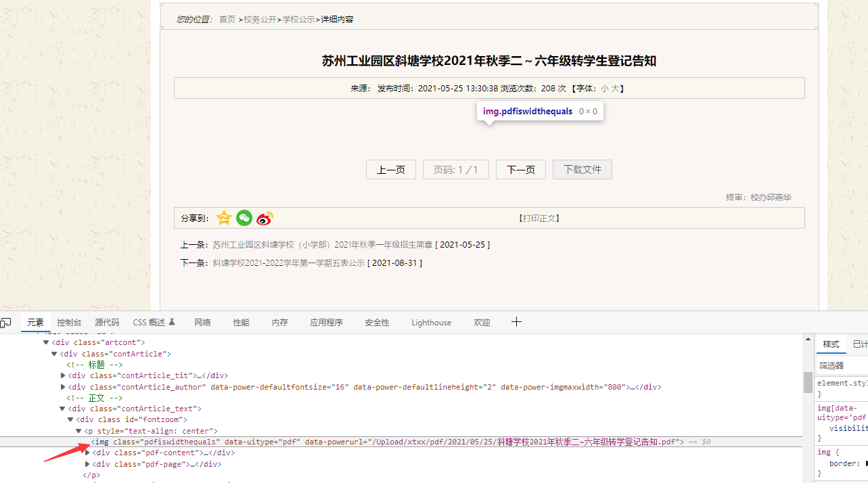Screen dimensions: 868x483
Task: Switch to the 控制台 tab
Action: [x=69, y=323]
